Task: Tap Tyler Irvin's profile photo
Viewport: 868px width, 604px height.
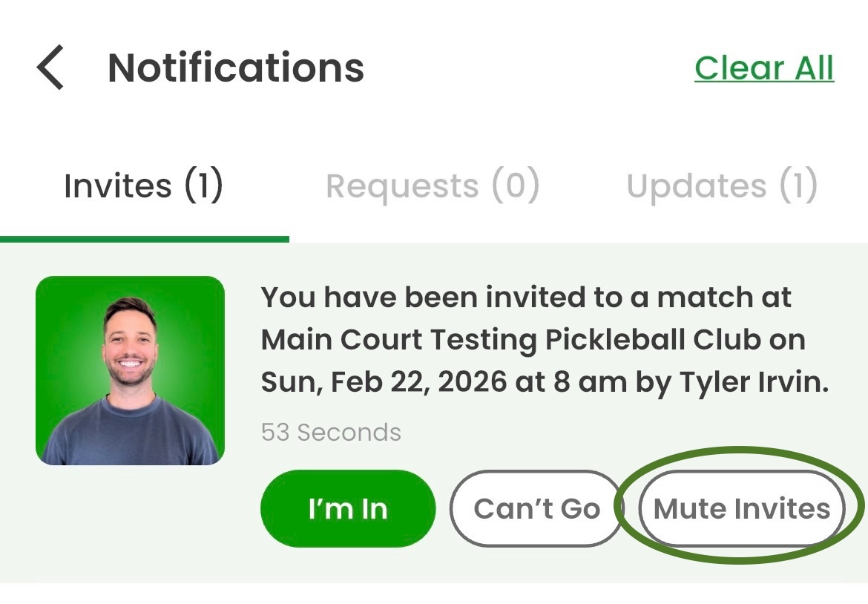Action: click(x=130, y=370)
